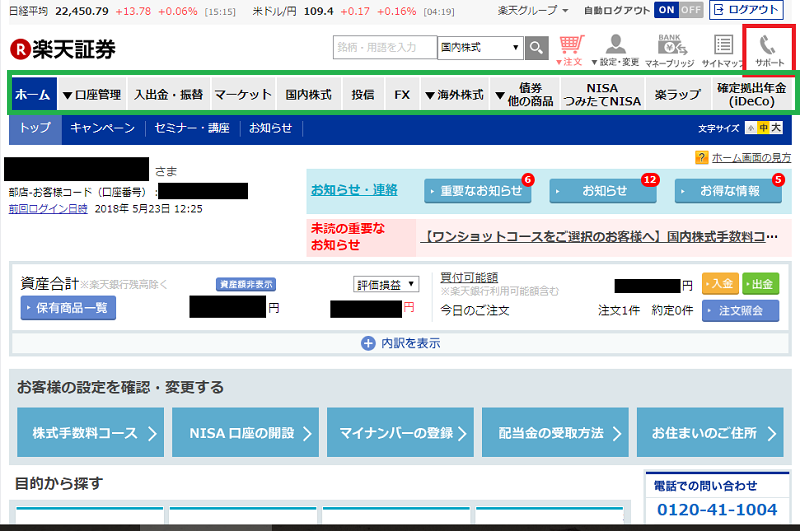
Task: Expand the 海外株式 menu
Action: coord(454,94)
